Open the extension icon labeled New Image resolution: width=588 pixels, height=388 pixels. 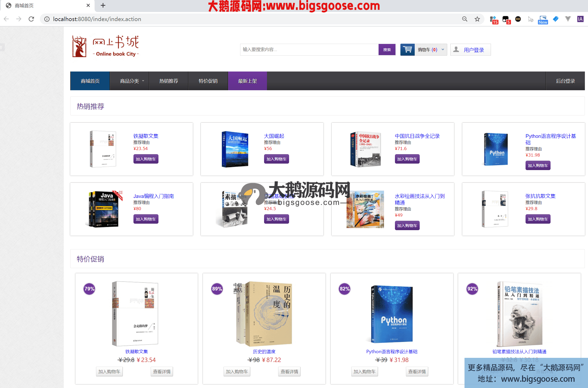click(x=543, y=20)
